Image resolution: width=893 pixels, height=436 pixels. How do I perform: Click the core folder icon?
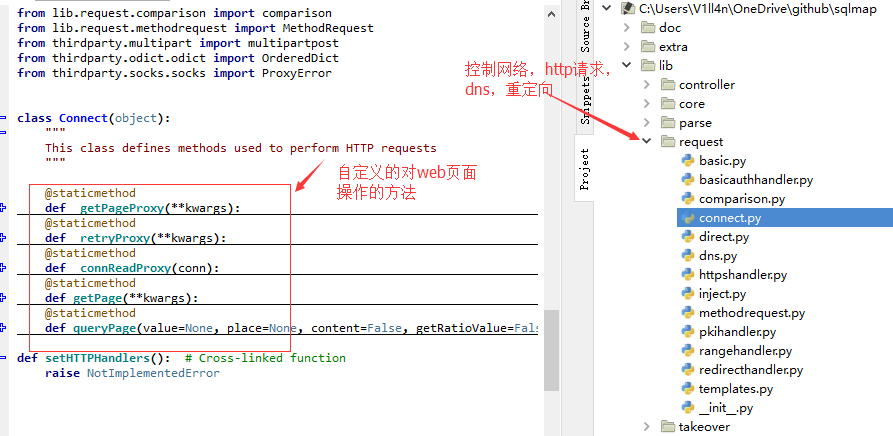[668, 104]
